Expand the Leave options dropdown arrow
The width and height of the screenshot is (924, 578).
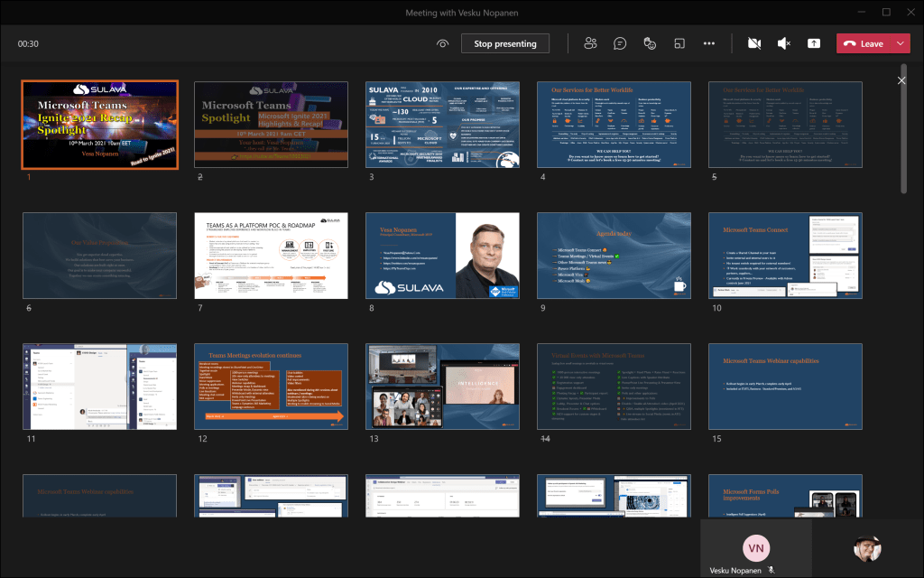(x=900, y=43)
